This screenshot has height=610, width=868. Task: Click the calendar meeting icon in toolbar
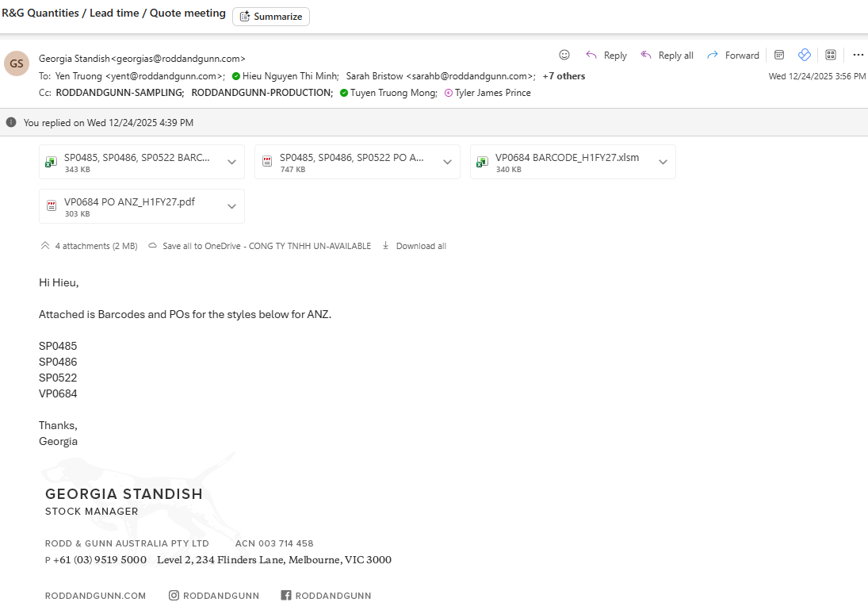coord(779,55)
